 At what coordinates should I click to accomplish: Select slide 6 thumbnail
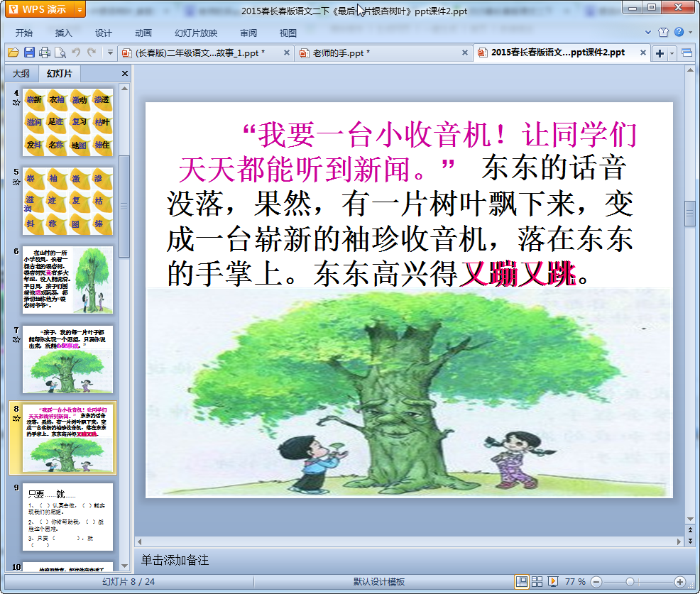[68, 280]
